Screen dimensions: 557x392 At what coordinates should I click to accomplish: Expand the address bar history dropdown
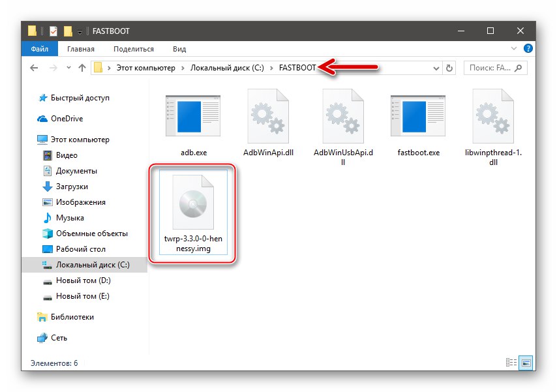[436, 68]
